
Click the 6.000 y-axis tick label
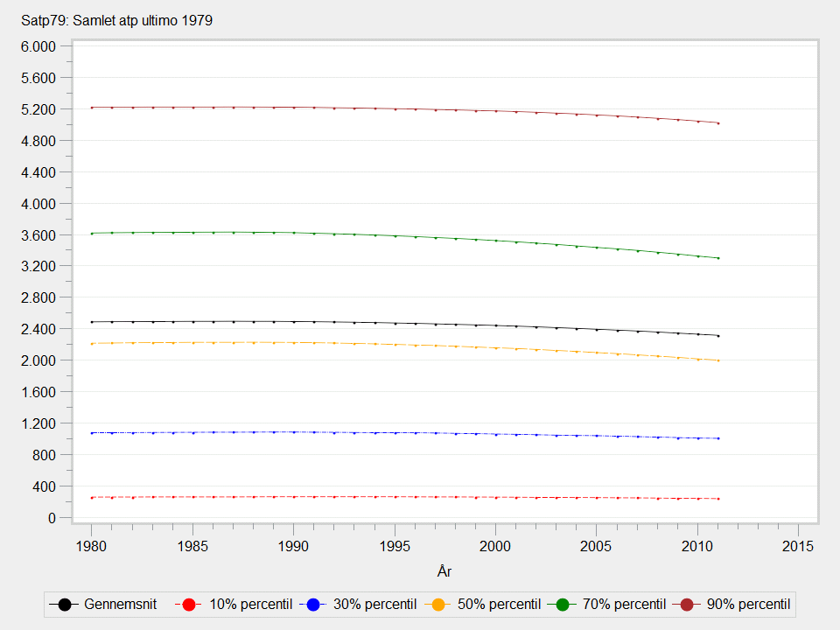[38, 46]
